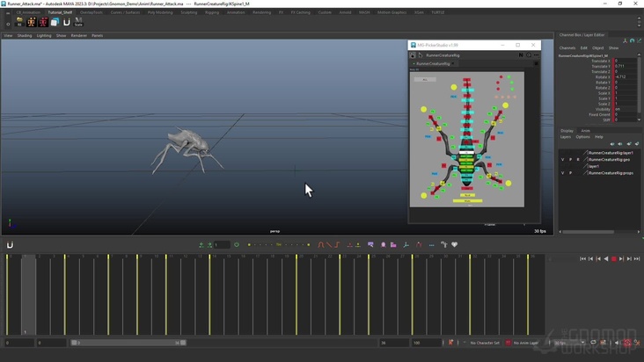The image size is (644, 362).
Task: Open the fps playback speed dropdown
Action: point(567,343)
